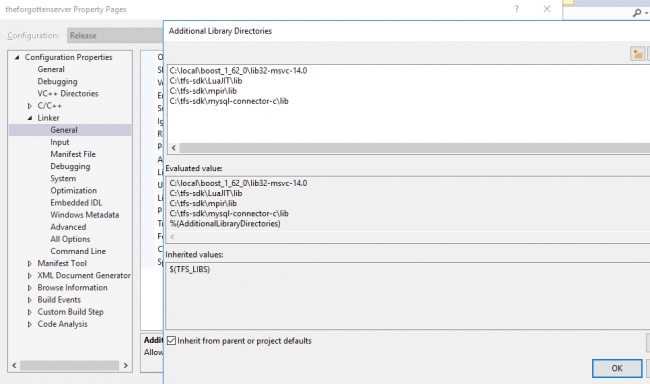Click the new line folder icon
The image size is (650, 384).
coord(638,54)
